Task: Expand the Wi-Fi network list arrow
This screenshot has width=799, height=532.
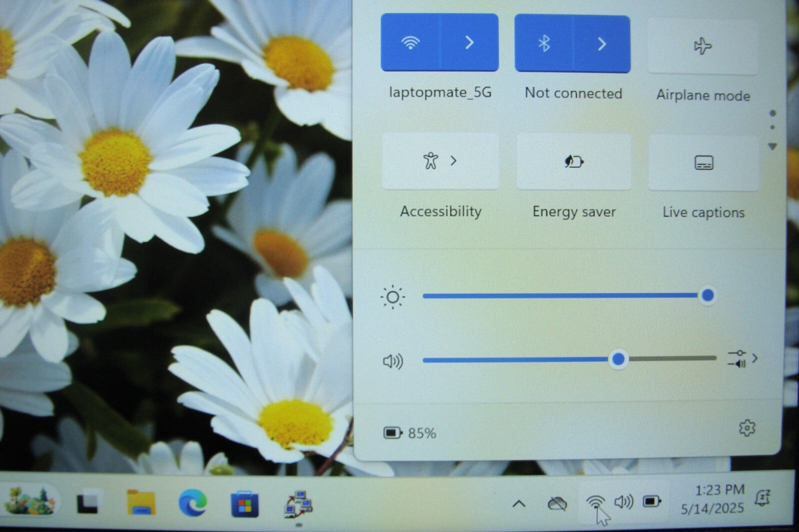Action: click(x=469, y=43)
